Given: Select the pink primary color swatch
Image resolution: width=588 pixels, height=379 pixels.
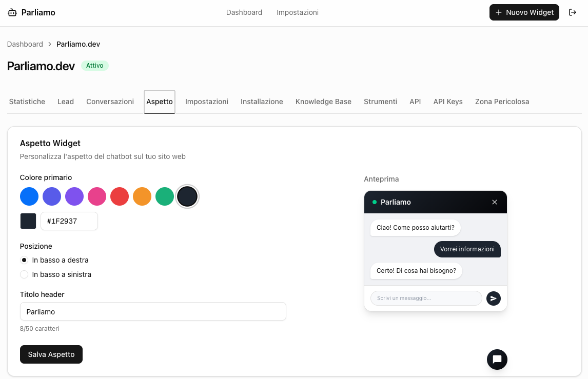Looking at the screenshot, I should (x=97, y=196).
